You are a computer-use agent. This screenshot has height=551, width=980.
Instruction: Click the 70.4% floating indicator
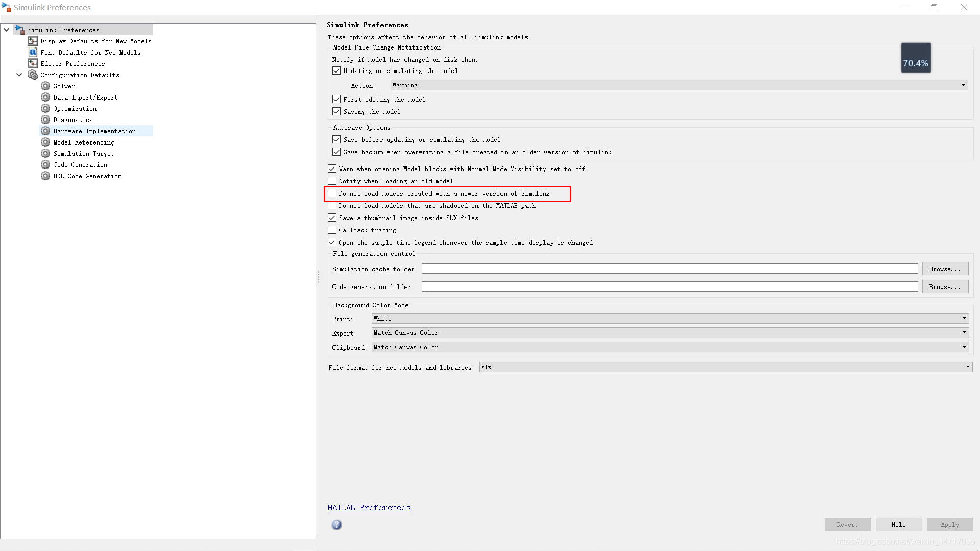pos(916,58)
